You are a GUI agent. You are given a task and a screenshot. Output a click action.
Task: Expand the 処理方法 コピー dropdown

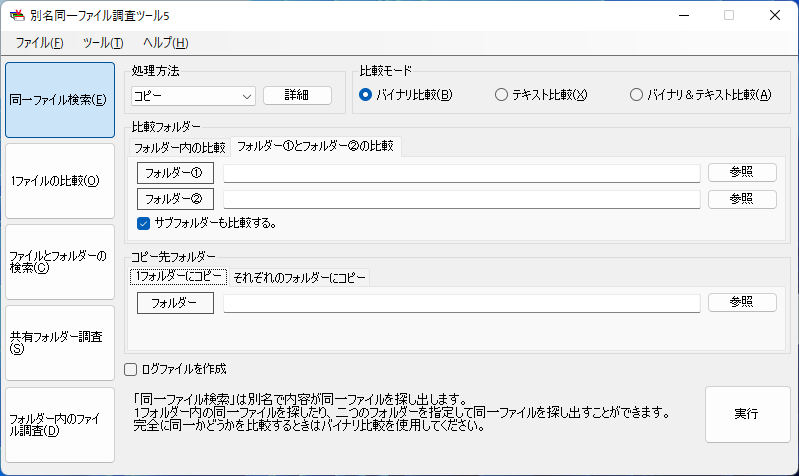[193, 96]
